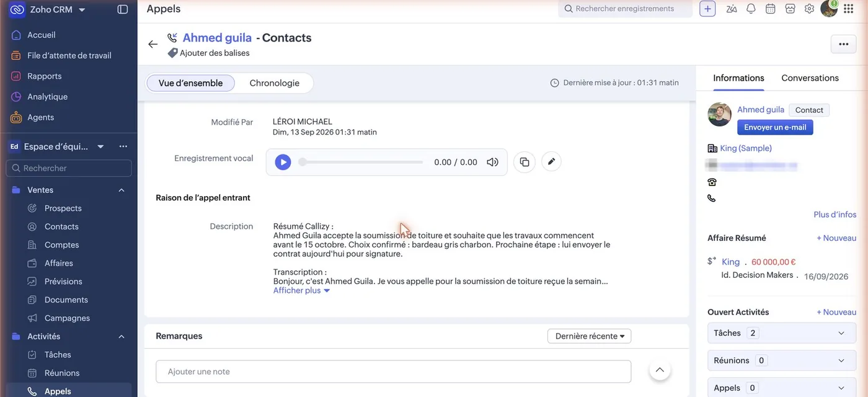This screenshot has width=868, height=397.
Task: Open the Zia assistant icon
Action: pyautogui.click(x=732, y=9)
